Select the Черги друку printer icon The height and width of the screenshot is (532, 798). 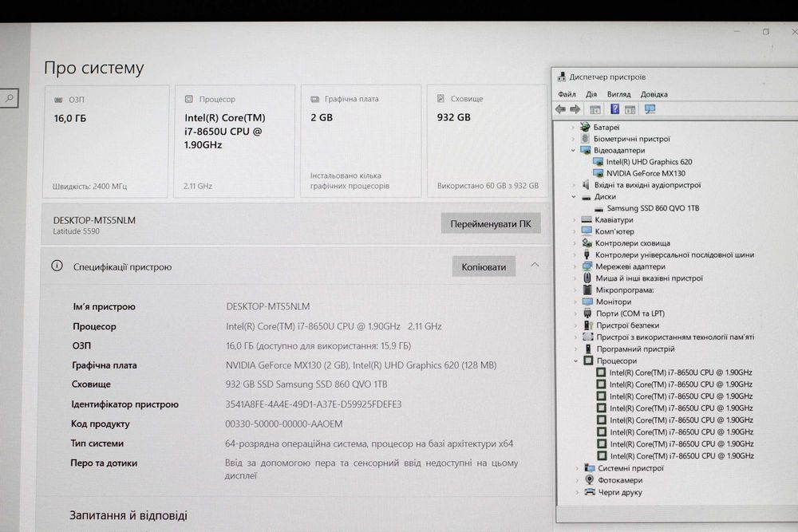590,492
